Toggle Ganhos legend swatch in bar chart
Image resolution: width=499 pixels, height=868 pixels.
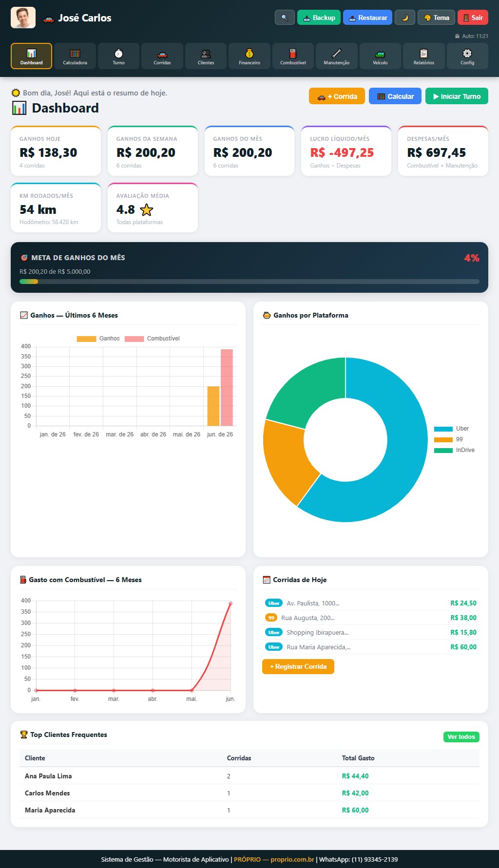86,339
